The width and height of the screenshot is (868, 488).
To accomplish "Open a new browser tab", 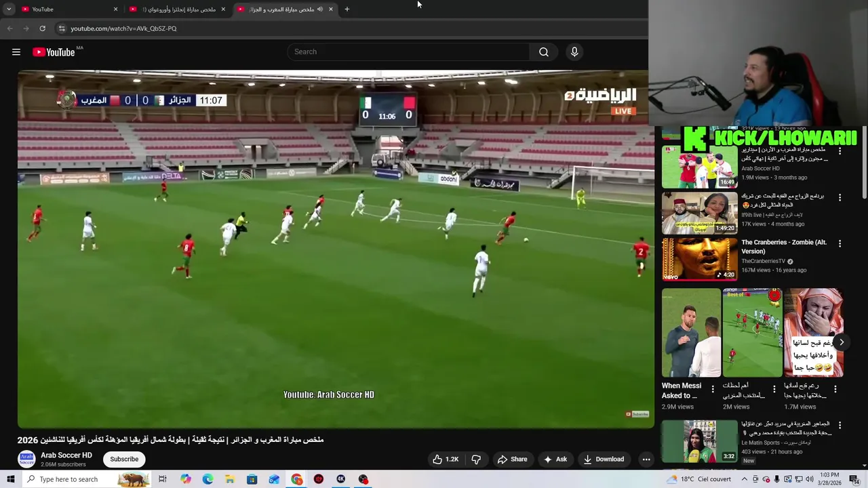I will (x=347, y=9).
